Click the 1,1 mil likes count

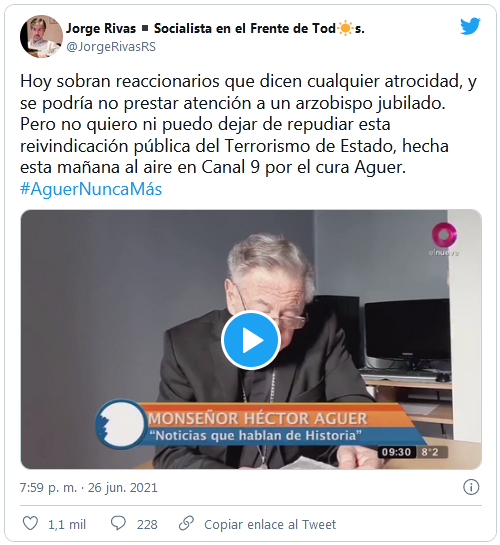67,524
